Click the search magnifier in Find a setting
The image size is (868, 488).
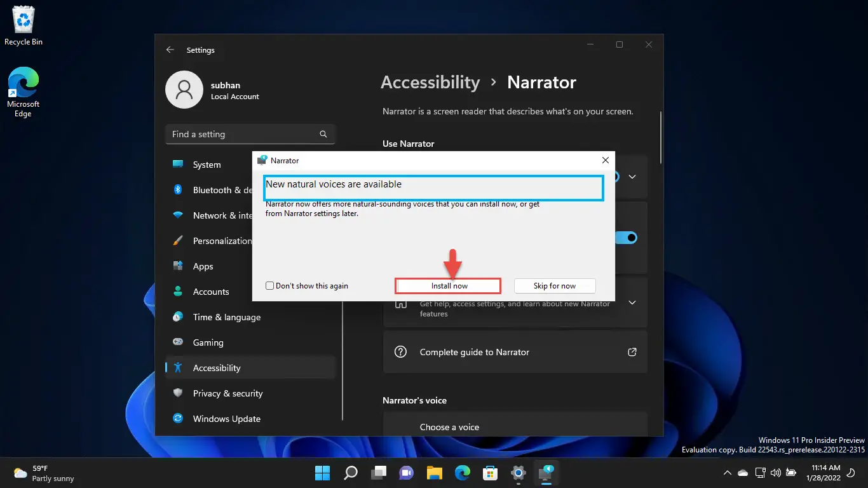(323, 134)
